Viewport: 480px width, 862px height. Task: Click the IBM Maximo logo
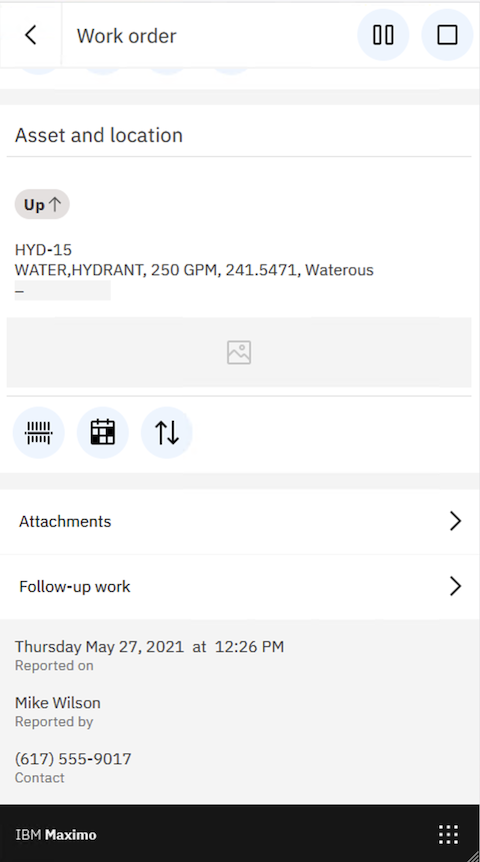[56, 835]
